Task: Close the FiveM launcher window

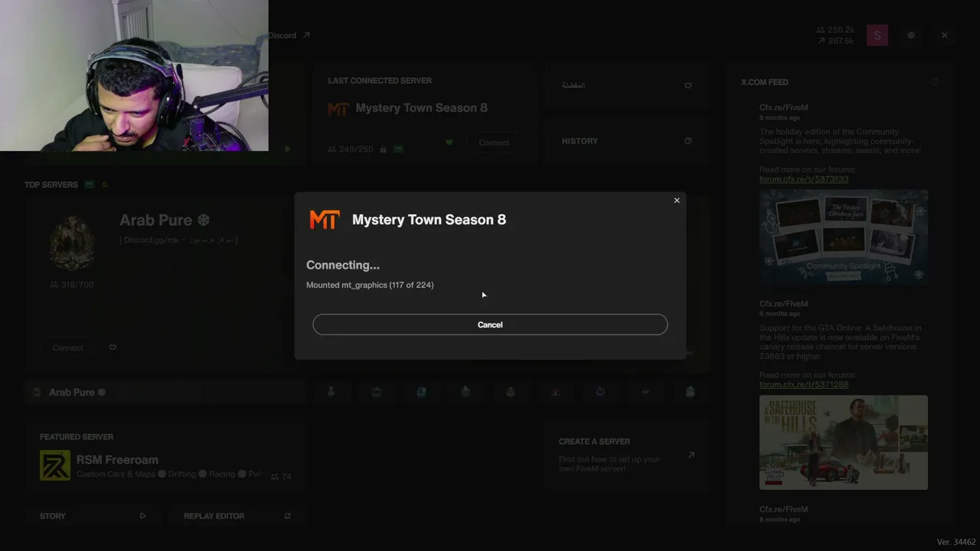Action: click(945, 35)
